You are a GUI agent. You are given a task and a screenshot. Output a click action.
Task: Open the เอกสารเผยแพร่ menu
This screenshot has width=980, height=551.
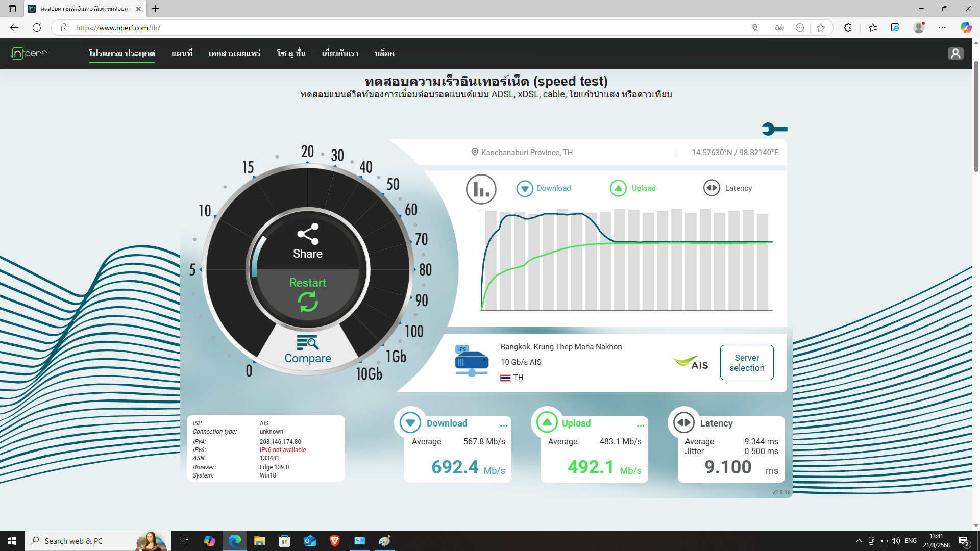click(234, 54)
